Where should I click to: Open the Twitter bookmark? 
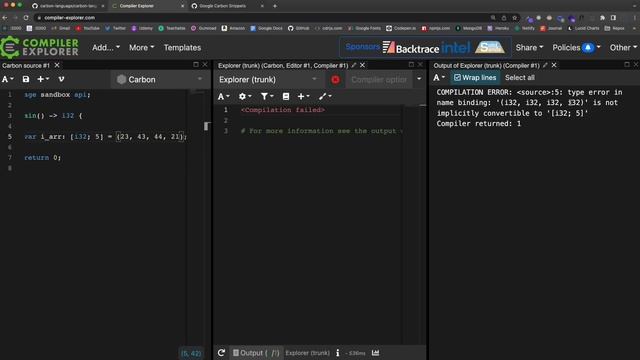[116, 28]
